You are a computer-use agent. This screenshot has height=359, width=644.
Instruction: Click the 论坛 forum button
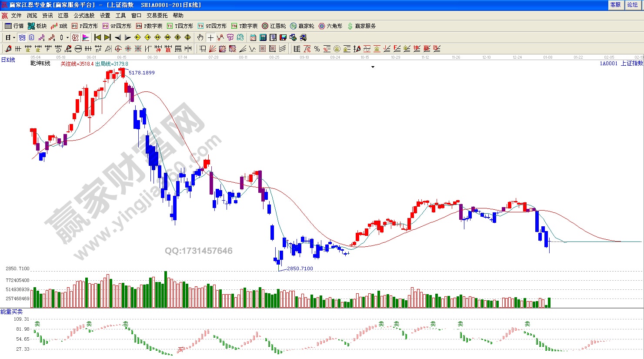pyautogui.click(x=632, y=5)
